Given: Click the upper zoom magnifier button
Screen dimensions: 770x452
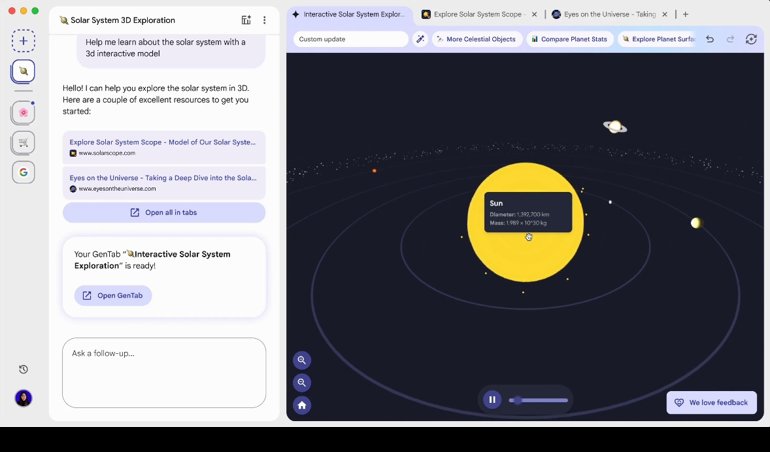Looking at the screenshot, I should 302,360.
